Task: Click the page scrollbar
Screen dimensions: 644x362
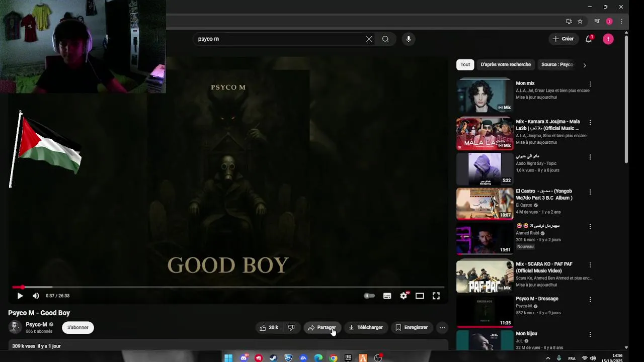Action: (626, 99)
